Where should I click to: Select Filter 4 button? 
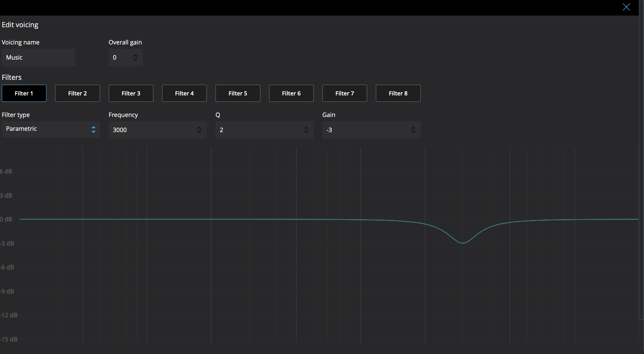pos(184,93)
